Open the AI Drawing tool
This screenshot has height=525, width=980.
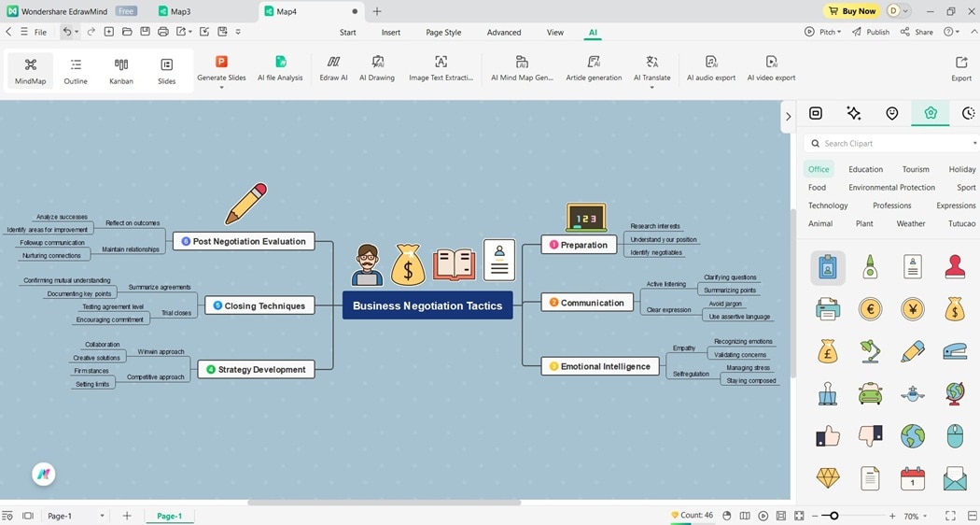[x=377, y=69]
